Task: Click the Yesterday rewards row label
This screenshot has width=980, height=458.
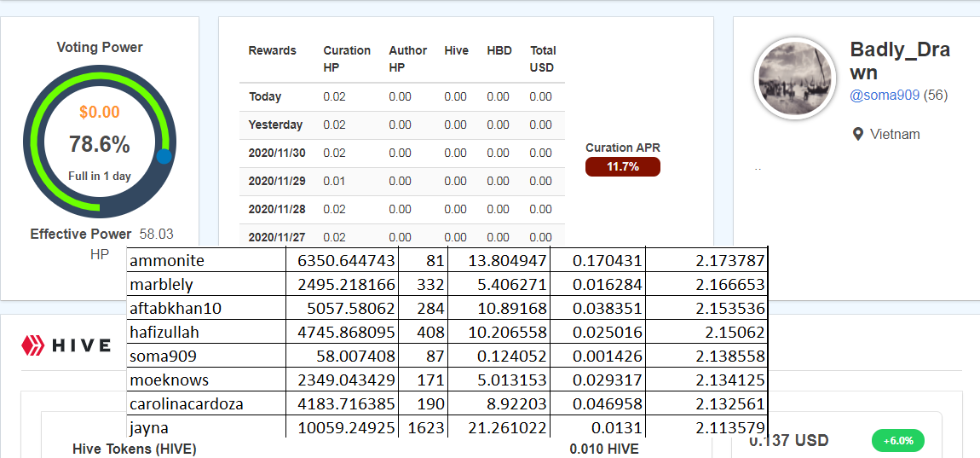Action: (275, 125)
